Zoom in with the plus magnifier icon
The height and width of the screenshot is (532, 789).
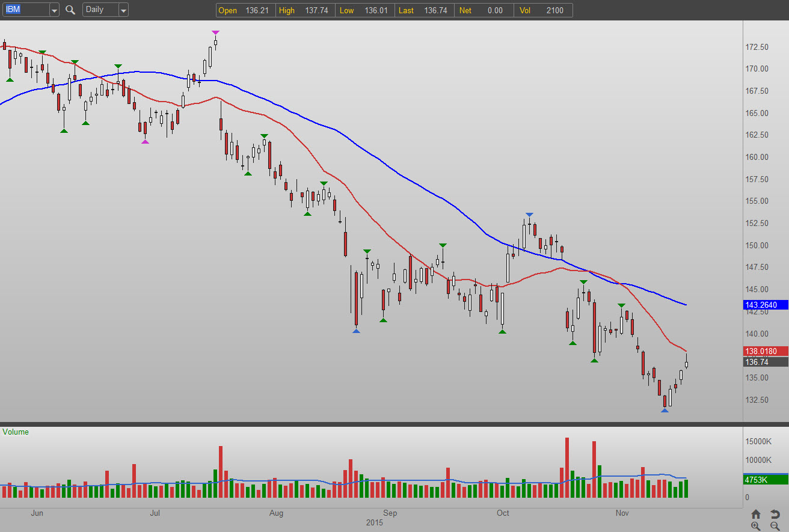click(x=757, y=526)
